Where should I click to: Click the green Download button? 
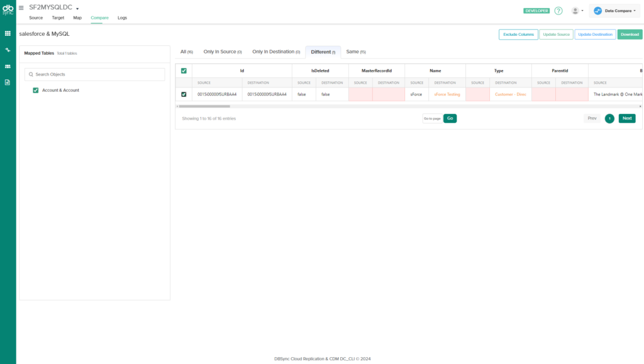coord(630,35)
